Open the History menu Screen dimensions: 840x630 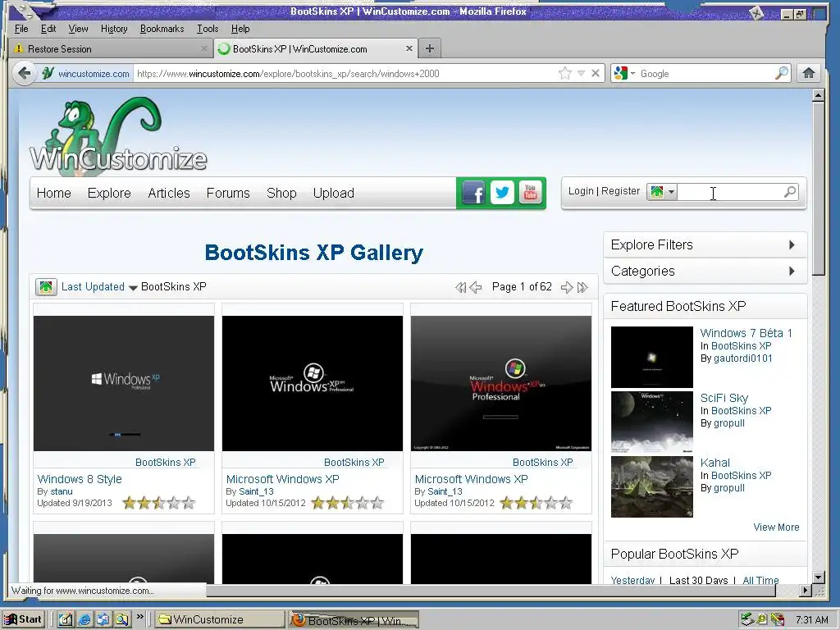pyautogui.click(x=114, y=29)
